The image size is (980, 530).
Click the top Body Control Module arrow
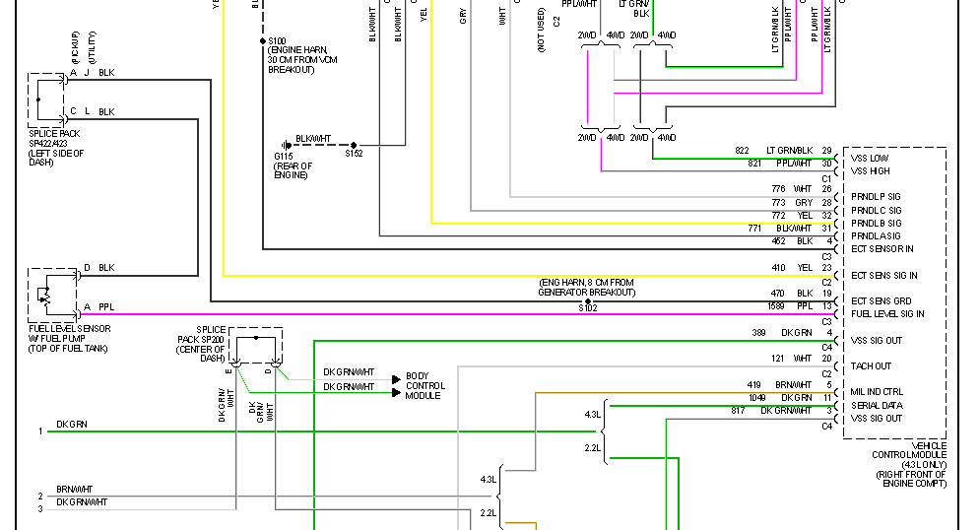click(x=396, y=379)
